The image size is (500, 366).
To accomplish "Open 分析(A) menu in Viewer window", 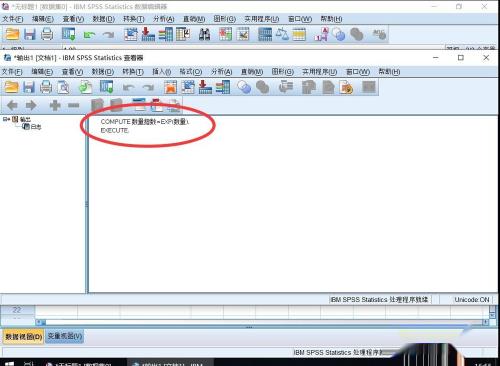I will click(221, 72).
